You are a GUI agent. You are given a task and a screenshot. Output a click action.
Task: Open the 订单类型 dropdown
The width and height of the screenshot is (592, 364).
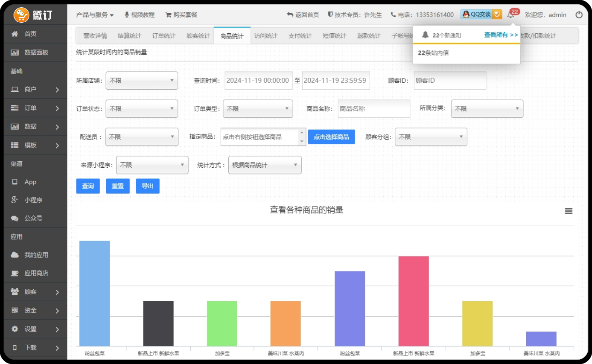pos(258,109)
